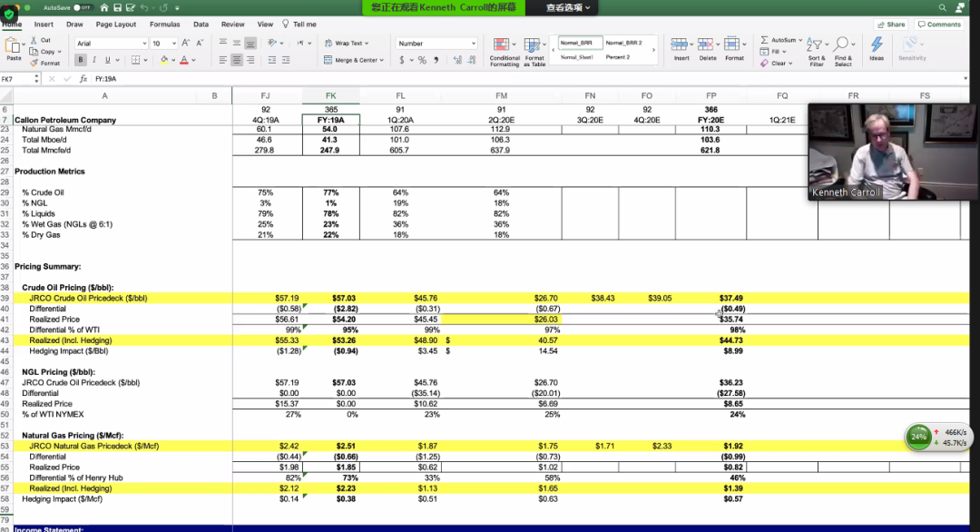
Task: Click the Format Painter brush icon
Action: 34,64
